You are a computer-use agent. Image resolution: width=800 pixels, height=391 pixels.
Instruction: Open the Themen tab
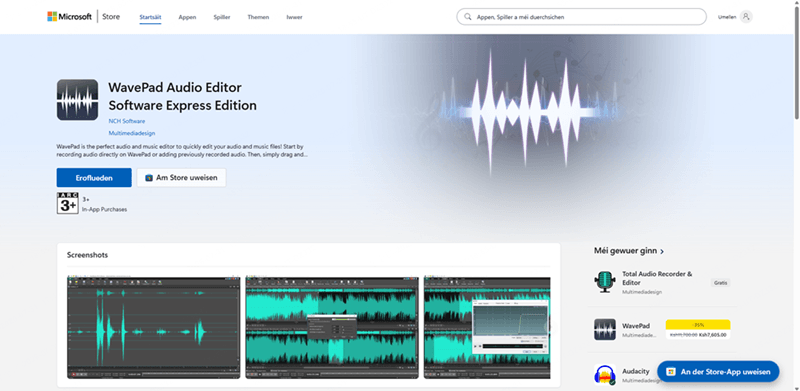point(258,17)
